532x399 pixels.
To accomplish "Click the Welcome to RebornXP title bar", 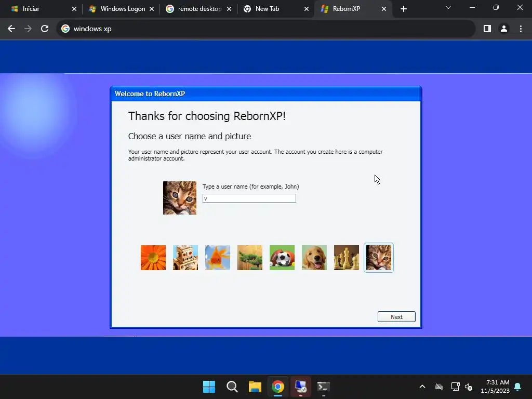I will pyautogui.click(x=265, y=94).
